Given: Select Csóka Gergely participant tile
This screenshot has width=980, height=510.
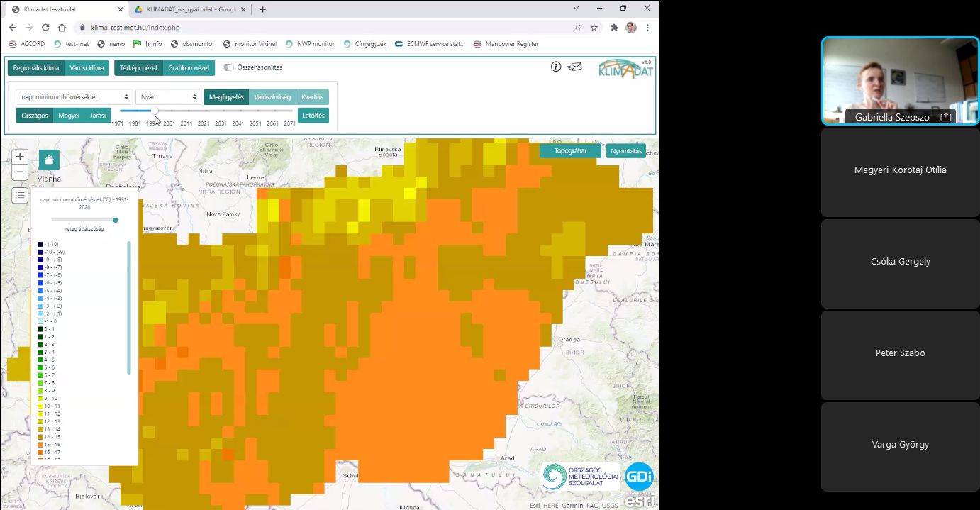Looking at the screenshot, I should click(x=900, y=262).
